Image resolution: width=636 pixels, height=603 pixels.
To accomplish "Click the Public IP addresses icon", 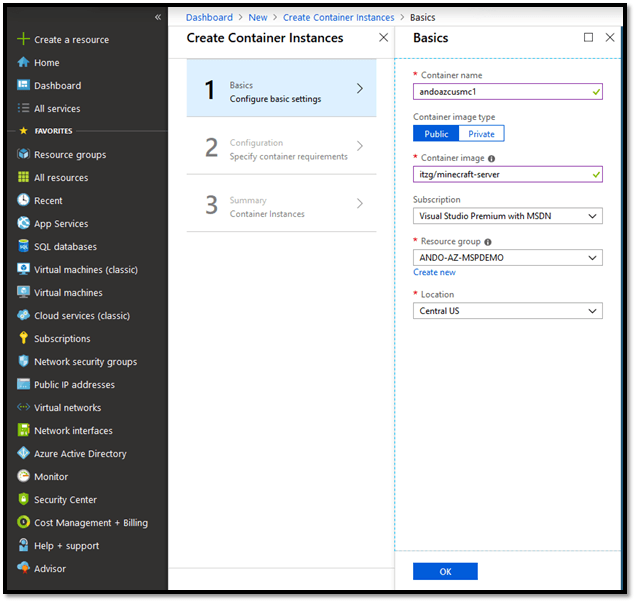I will point(23,384).
